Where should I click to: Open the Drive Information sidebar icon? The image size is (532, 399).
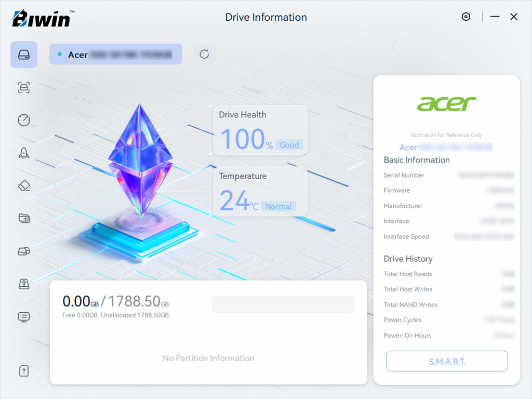point(24,55)
